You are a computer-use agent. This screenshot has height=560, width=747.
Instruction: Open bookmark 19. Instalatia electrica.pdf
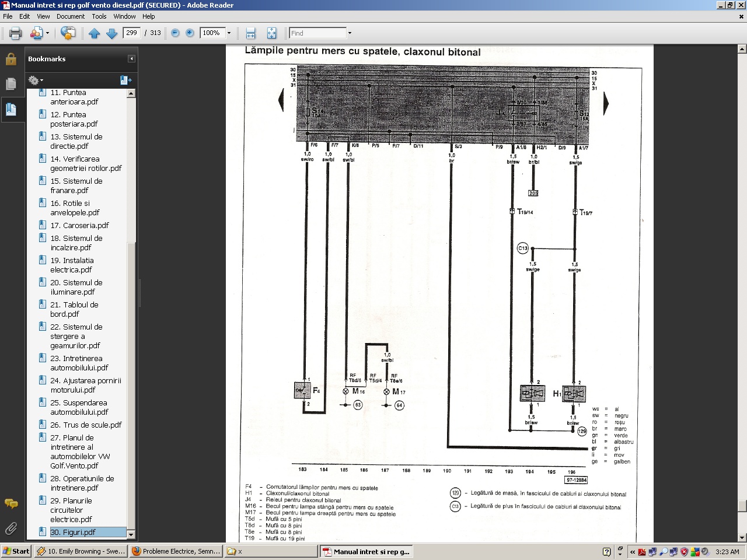coord(72,265)
